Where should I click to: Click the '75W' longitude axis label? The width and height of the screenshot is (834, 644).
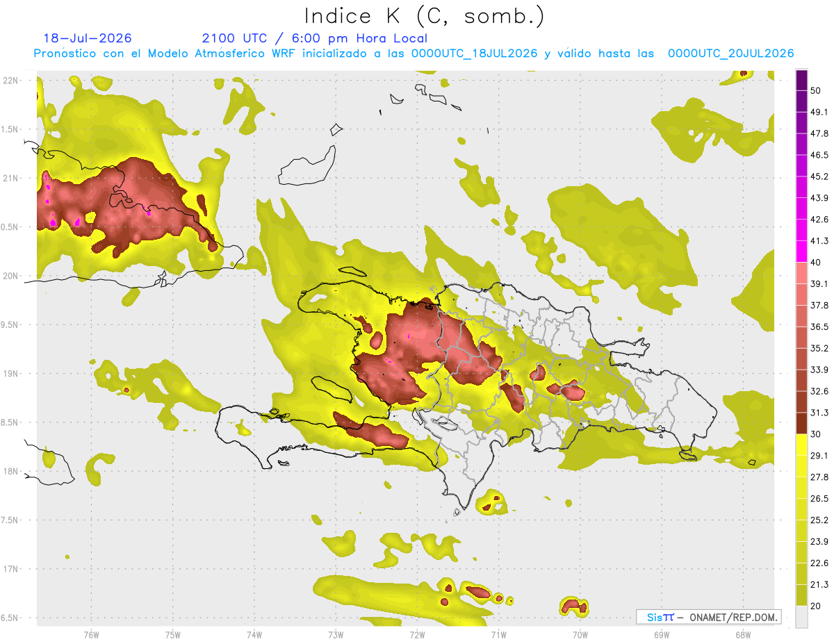click(173, 634)
